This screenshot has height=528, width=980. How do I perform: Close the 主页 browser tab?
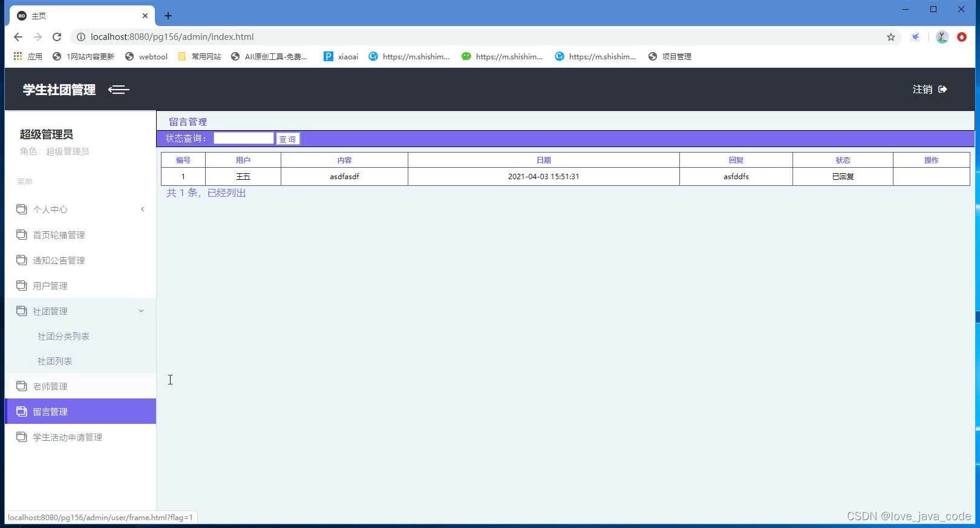click(x=145, y=16)
